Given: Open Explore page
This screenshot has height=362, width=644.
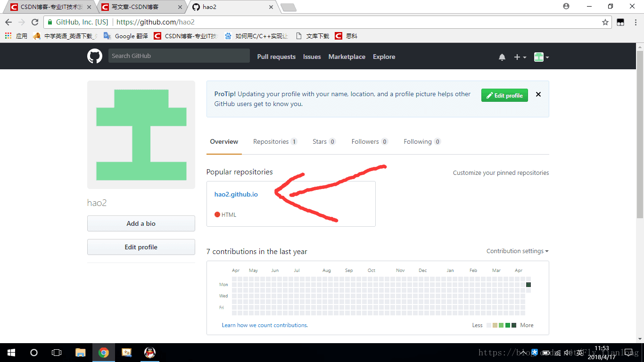Looking at the screenshot, I should coord(384,57).
